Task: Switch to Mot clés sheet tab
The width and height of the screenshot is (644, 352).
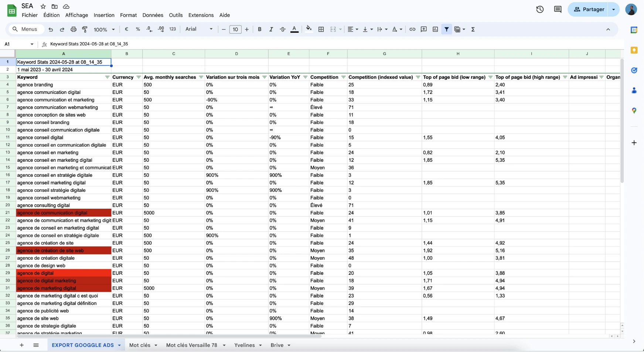Action: (140, 345)
